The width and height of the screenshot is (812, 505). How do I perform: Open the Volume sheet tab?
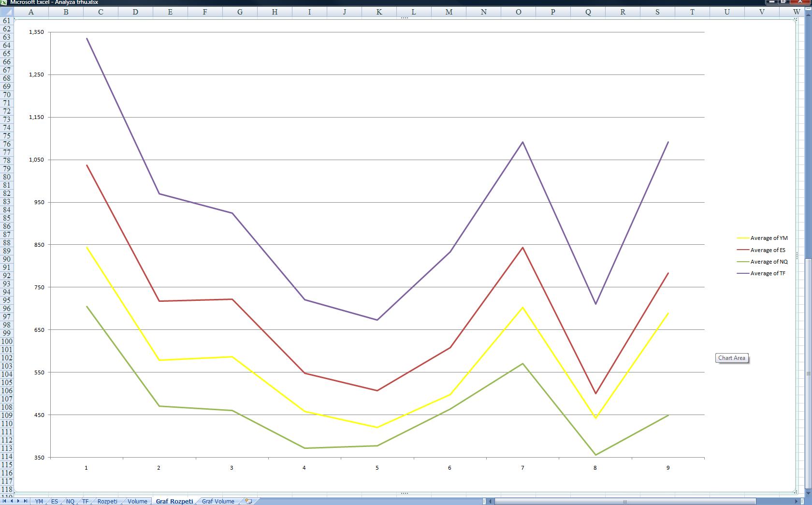pyautogui.click(x=137, y=502)
